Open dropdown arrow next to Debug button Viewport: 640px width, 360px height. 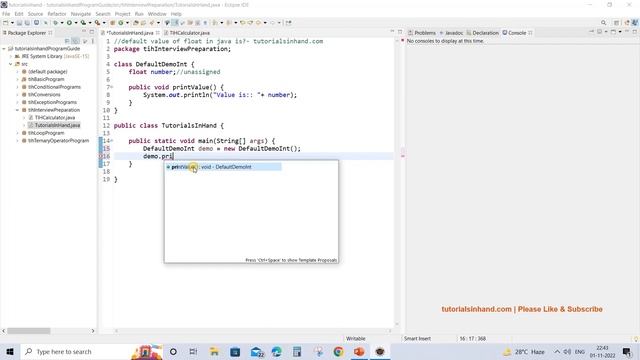(x=62, y=23)
